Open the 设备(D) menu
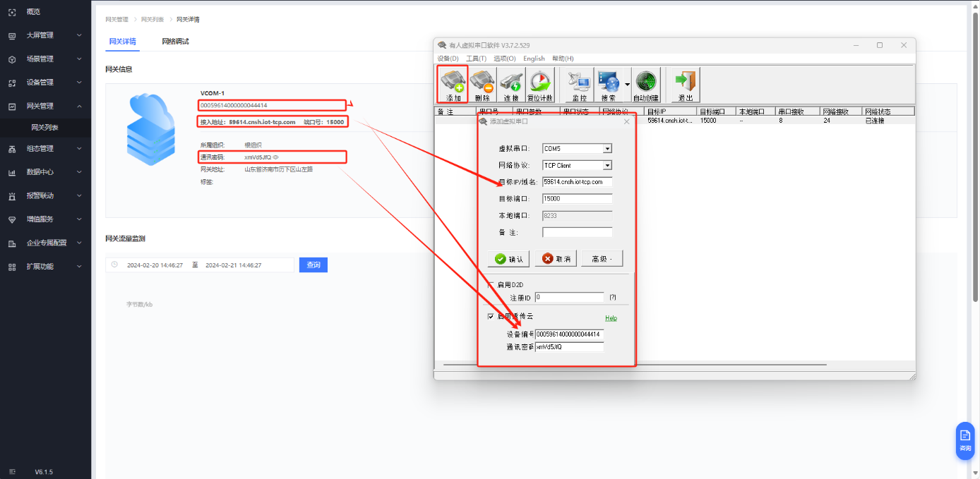 click(448, 59)
